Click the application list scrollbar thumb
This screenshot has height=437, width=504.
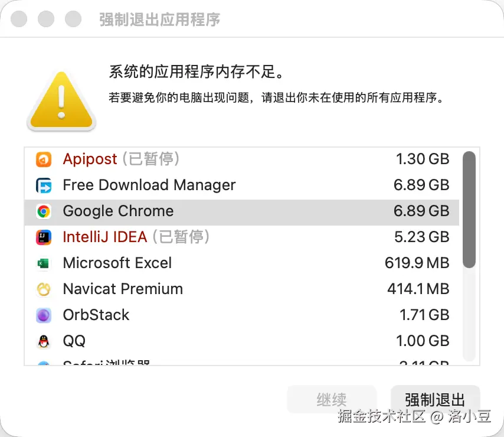469,210
